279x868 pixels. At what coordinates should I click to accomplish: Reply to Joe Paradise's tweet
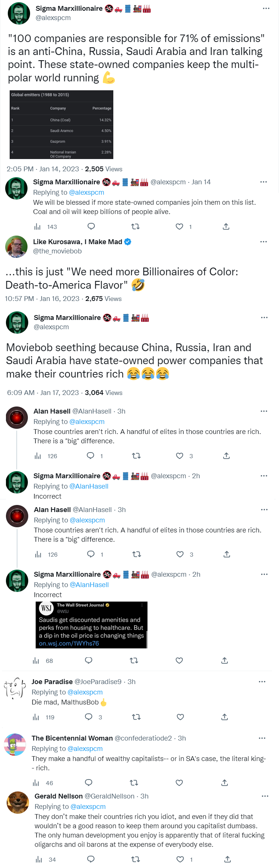point(89,717)
